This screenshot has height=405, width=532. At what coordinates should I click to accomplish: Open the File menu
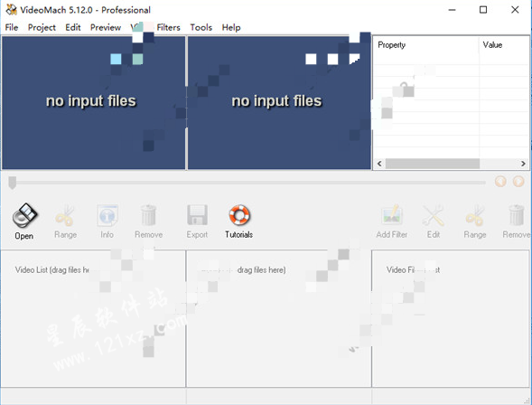[x=12, y=27]
